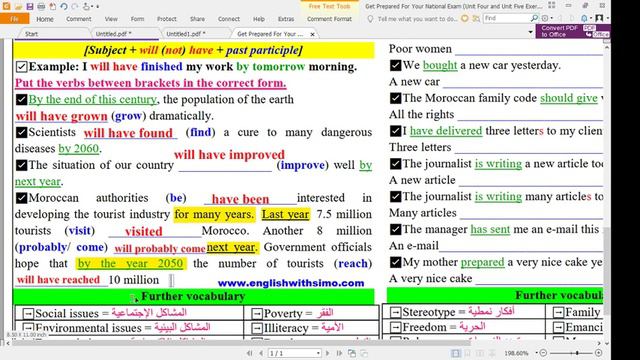Select single page view icon in the status bar

456,353
